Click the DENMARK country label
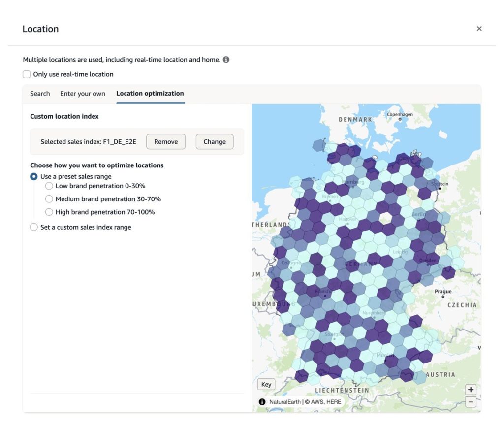 tap(355, 119)
